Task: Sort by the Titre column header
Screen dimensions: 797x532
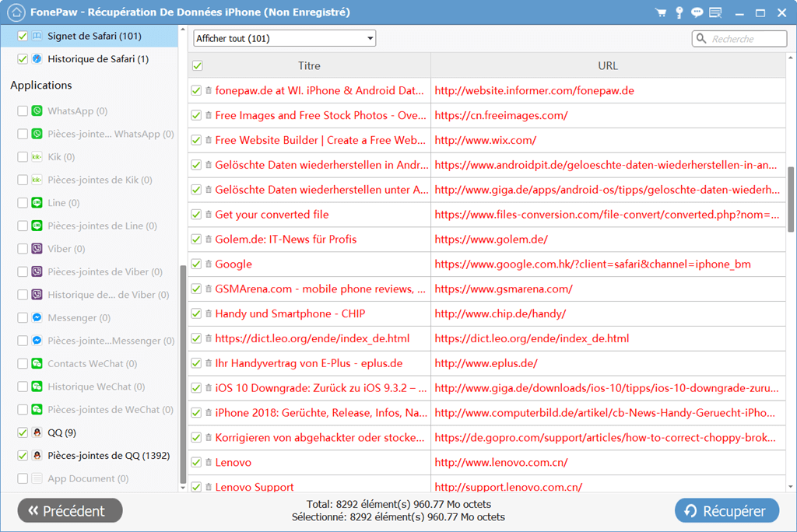Action: point(309,65)
